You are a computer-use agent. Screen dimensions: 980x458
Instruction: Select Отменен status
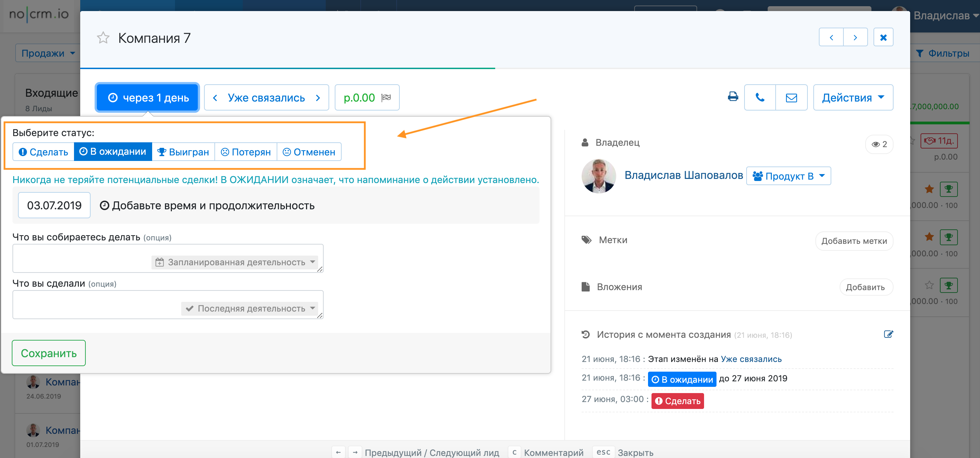coord(309,152)
